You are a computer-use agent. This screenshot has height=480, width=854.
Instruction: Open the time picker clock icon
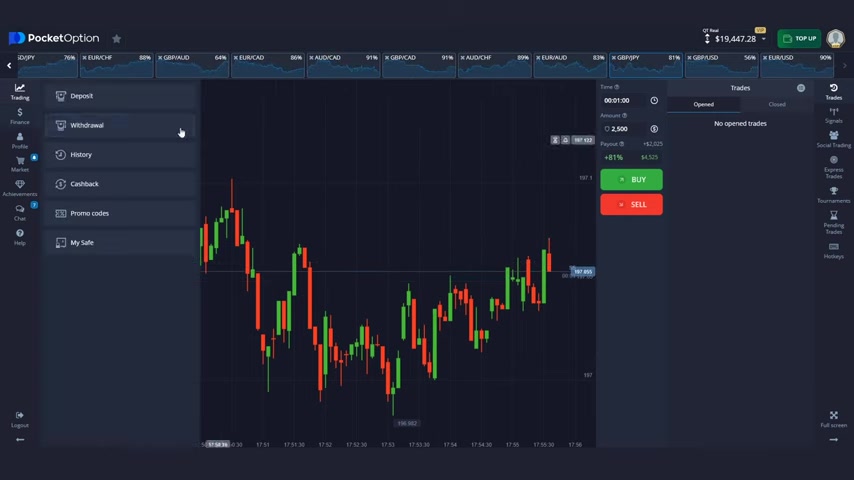[x=654, y=101]
